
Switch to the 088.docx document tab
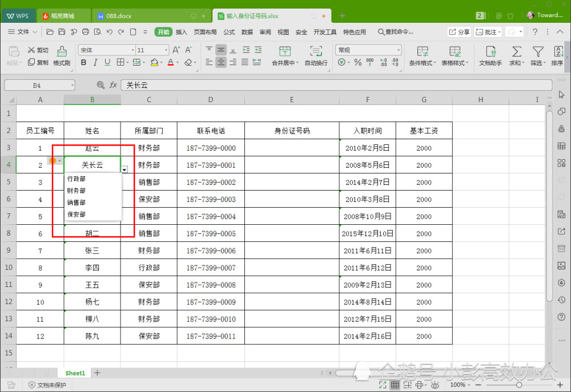pos(151,16)
